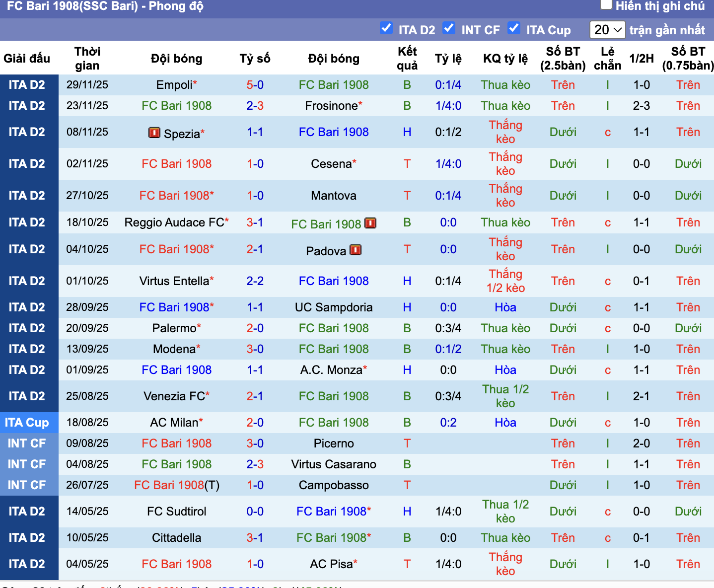This screenshot has width=714, height=588.
Task: Click Thắng 1/2 kèo in Virtus Entella row
Action: 505,281
